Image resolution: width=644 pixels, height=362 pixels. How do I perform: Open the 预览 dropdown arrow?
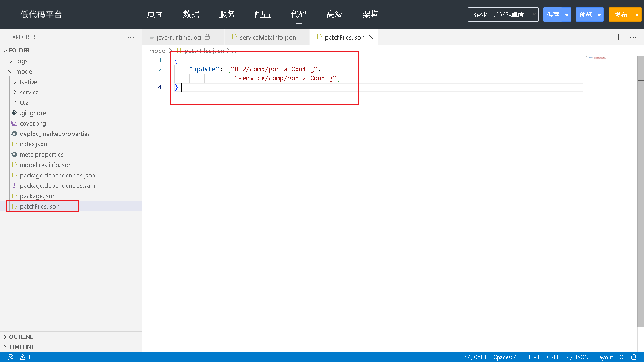click(599, 15)
